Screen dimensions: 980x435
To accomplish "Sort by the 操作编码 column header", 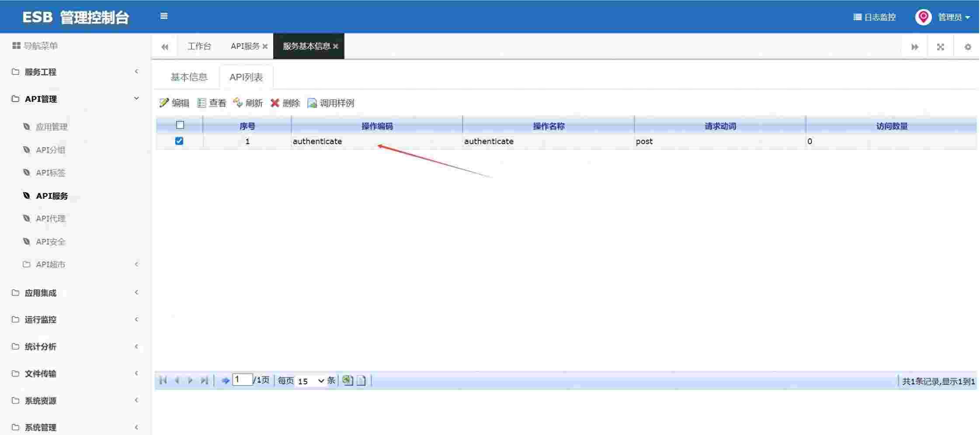I will point(377,126).
